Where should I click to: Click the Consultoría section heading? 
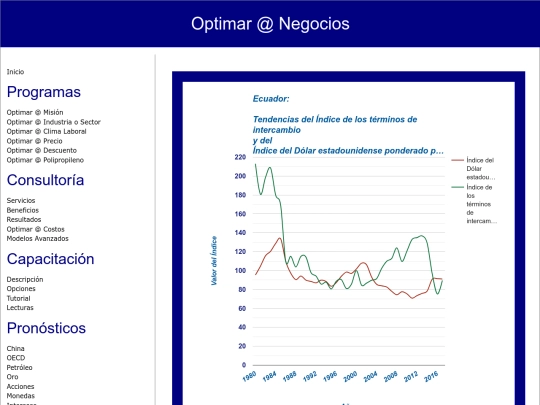point(45,180)
